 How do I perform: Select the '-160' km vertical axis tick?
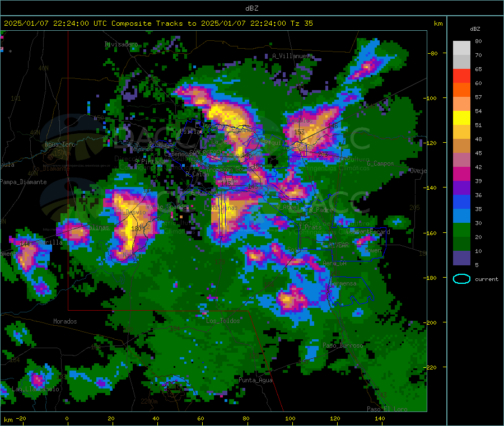431,233
